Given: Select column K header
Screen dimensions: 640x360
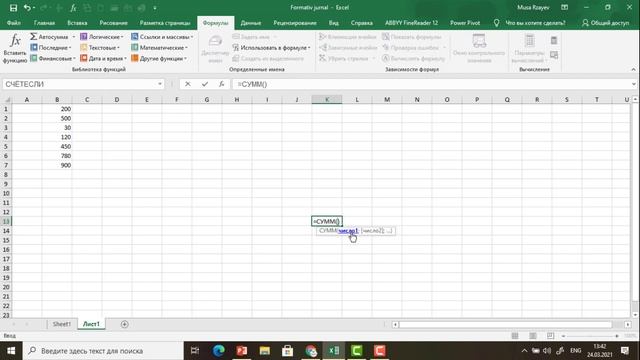Looking at the screenshot, I should point(327,99).
